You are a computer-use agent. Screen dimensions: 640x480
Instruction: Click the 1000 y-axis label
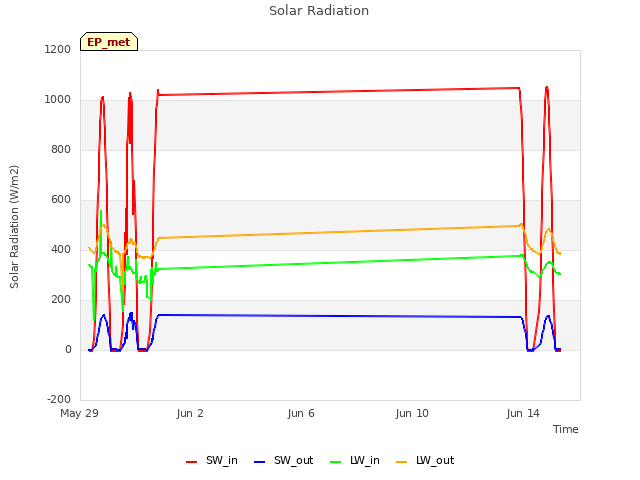[58, 100]
